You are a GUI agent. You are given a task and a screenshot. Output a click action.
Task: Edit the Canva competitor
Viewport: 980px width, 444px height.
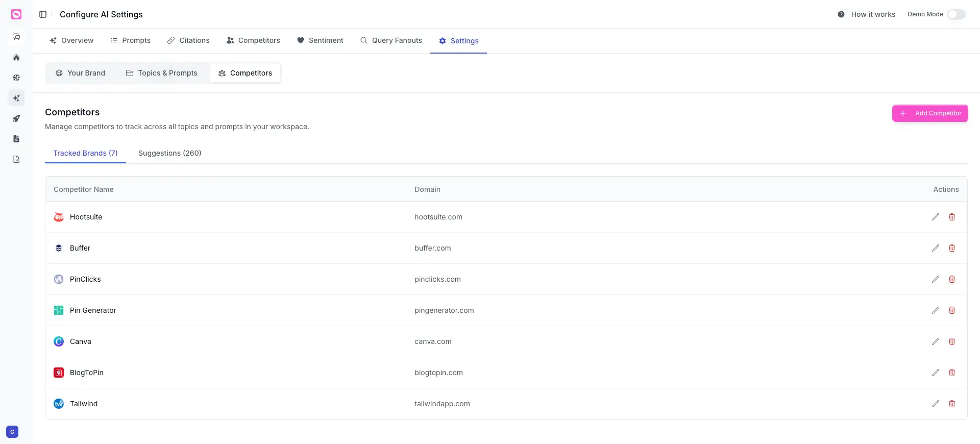point(936,341)
